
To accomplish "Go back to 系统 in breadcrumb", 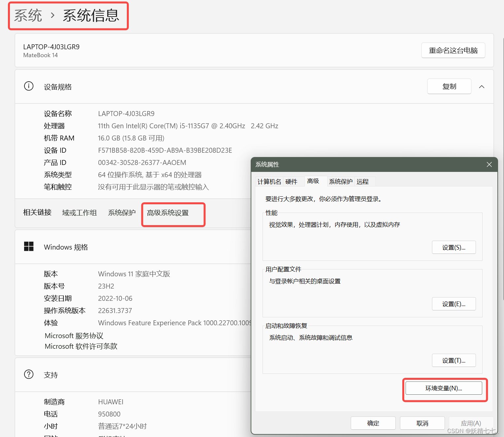I will coord(28,15).
